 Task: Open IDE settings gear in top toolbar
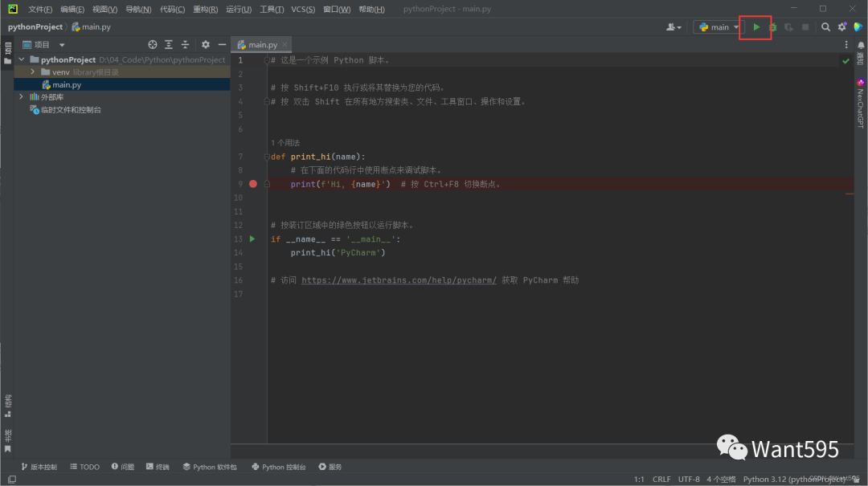pos(842,27)
